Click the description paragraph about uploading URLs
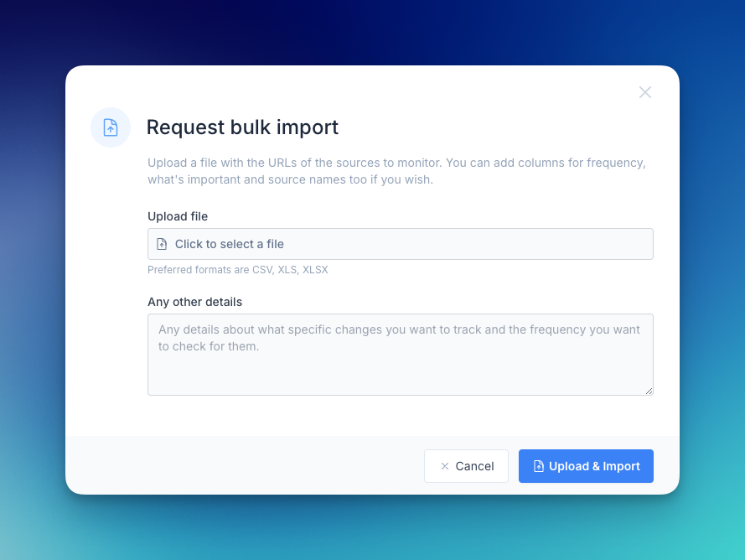 click(396, 171)
